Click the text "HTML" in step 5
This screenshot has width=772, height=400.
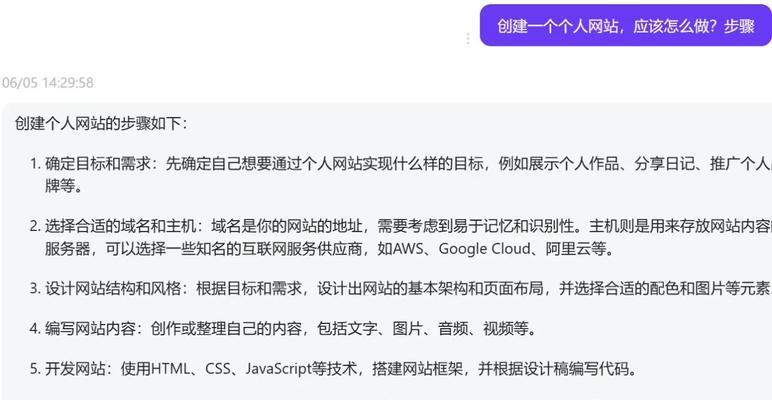pyautogui.click(x=170, y=368)
